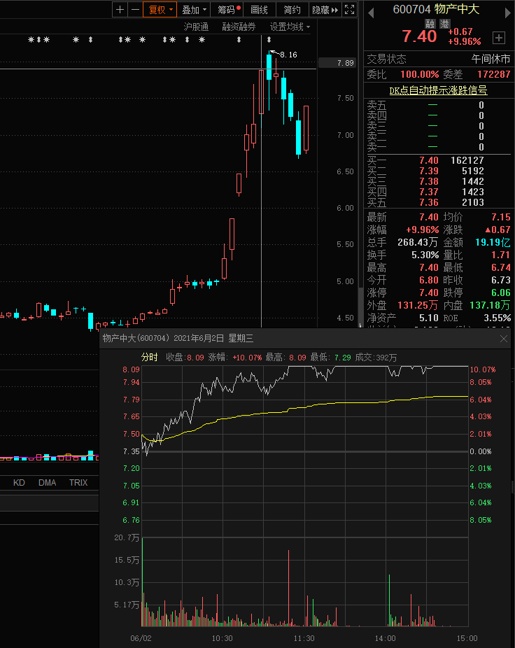Screen dimensions: 515x648
Task: Close the 分时 intraday popup window
Action: [x=503, y=339]
